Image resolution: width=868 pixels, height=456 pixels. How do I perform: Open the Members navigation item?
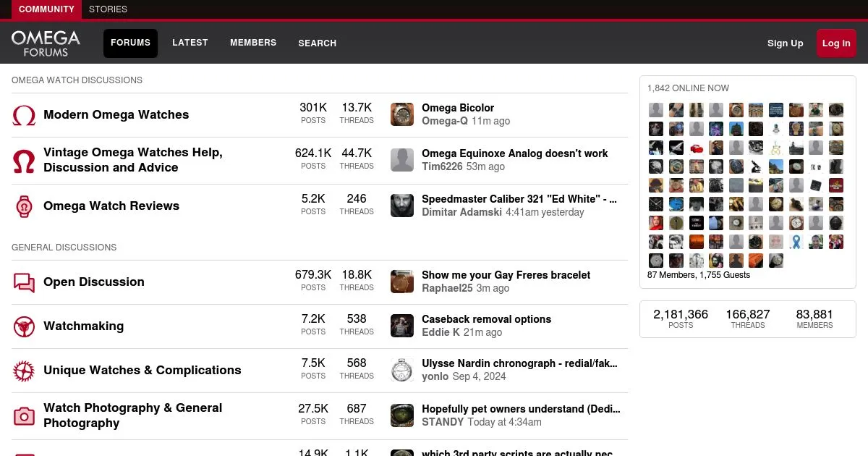coord(253,43)
